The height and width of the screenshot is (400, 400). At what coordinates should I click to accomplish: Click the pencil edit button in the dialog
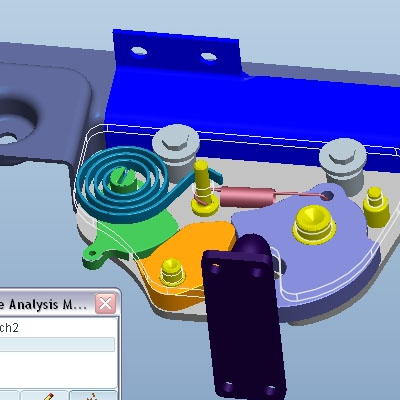[x=45, y=396]
